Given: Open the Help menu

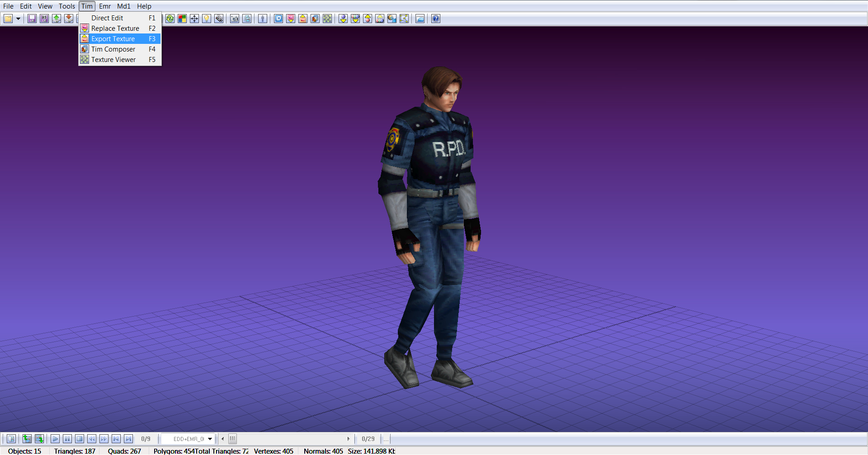Looking at the screenshot, I should 144,6.
